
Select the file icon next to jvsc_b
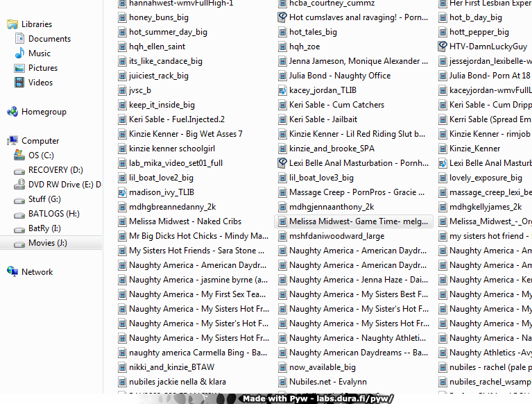pyautogui.click(x=122, y=91)
